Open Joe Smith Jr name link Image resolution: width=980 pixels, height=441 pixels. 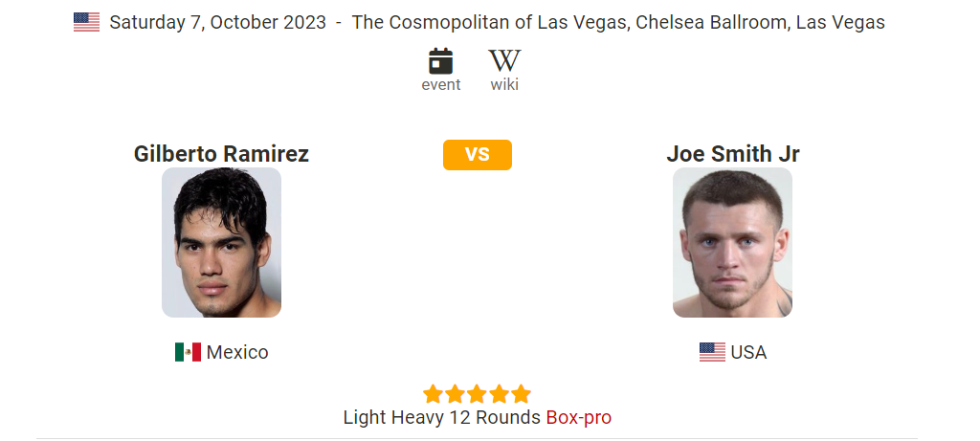(733, 154)
